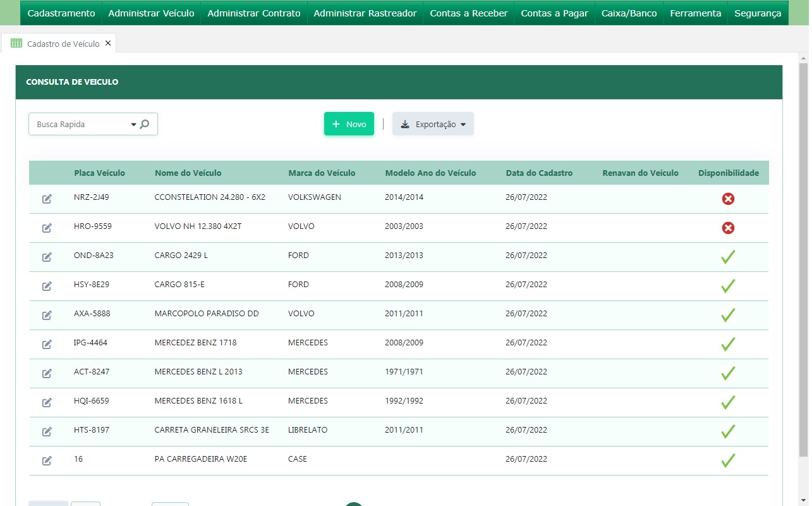Screen dimensions: 812x506
Task: Click the search magnifier in Busca Rapida
Action: (x=145, y=125)
